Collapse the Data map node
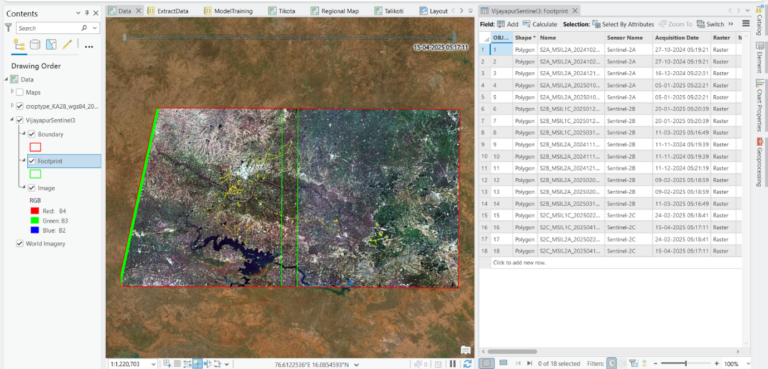768x369 pixels. click(x=6, y=79)
